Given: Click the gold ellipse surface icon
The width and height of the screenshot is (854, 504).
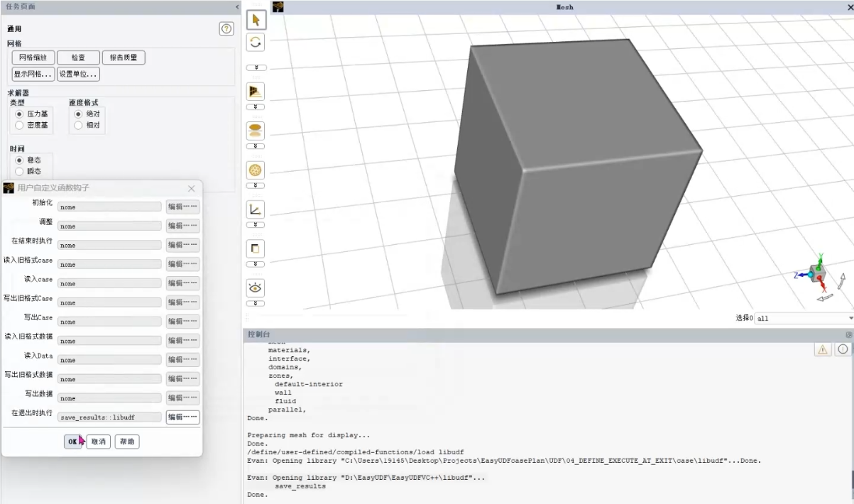Looking at the screenshot, I should click(256, 131).
